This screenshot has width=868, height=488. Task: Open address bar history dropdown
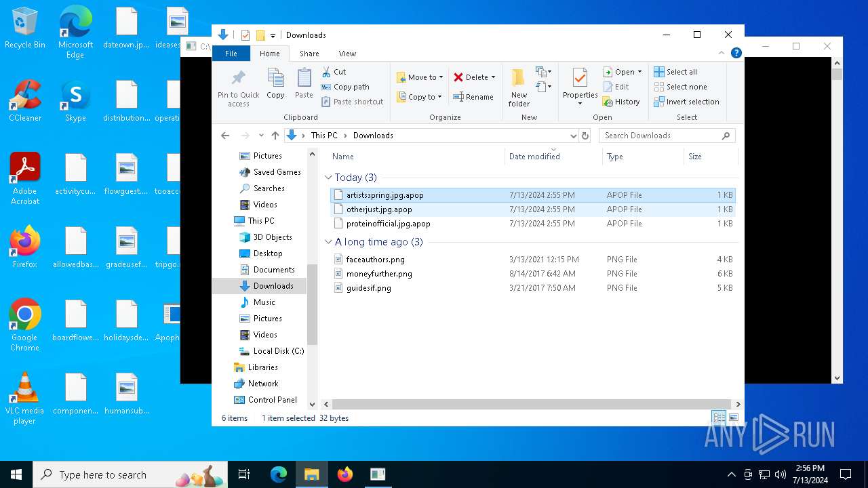pyautogui.click(x=574, y=136)
